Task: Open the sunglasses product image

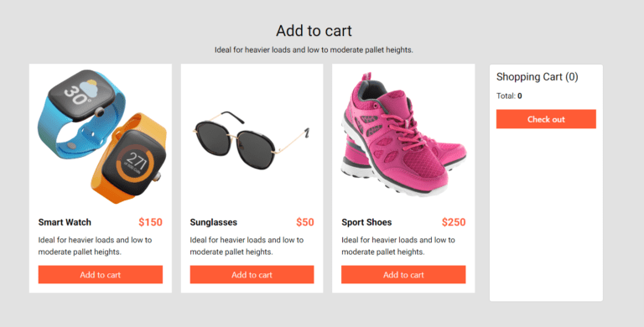Action: point(252,140)
